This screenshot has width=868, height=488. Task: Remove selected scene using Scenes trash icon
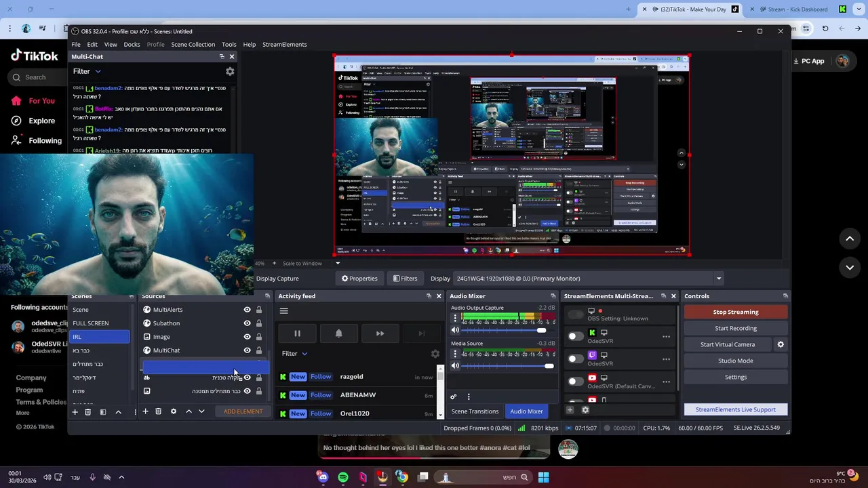[87, 411]
